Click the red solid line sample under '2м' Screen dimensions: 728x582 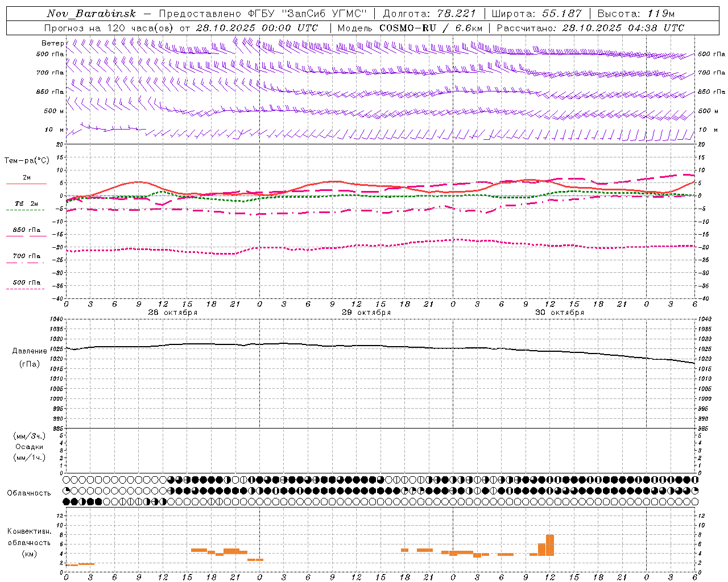(26, 184)
